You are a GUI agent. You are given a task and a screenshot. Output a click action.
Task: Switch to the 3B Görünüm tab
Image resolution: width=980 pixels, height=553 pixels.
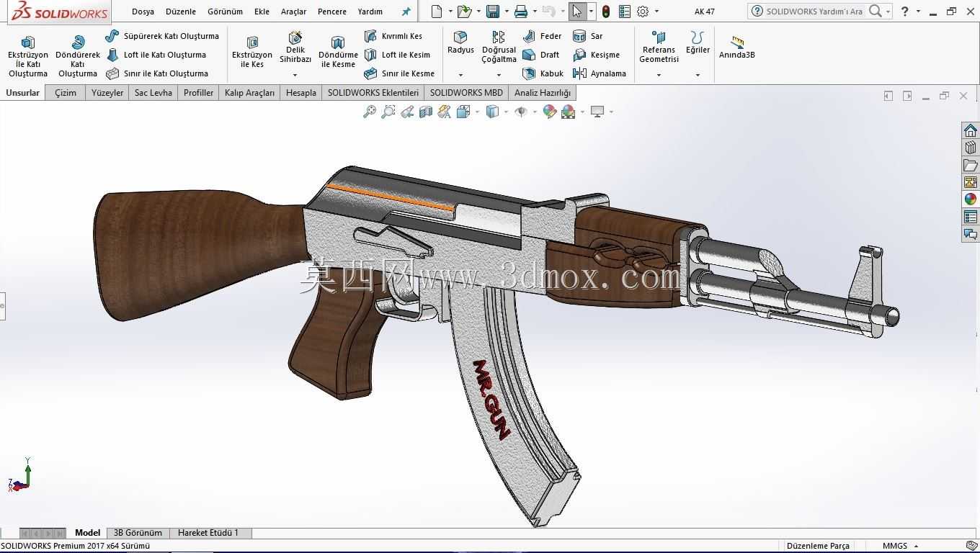pos(138,533)
